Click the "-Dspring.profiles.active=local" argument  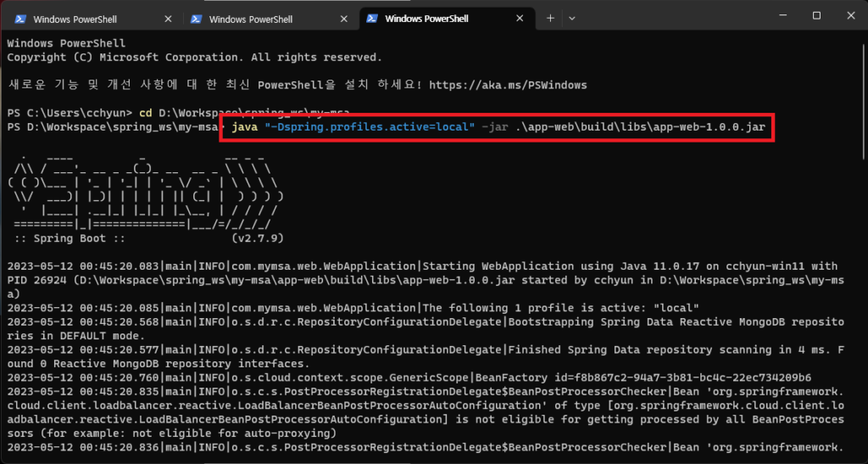370,127
